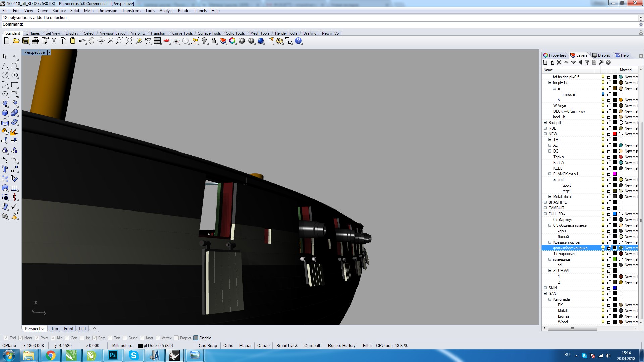Switch to the Top viewport tab
Viewport: 644px width, 362px height.
(54, 329)
